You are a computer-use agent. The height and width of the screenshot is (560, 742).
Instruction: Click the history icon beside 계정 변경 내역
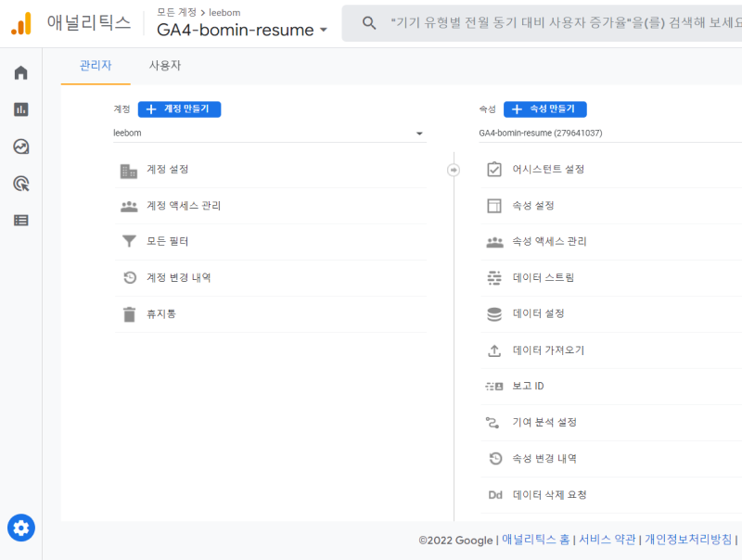[x=130, y=277]
